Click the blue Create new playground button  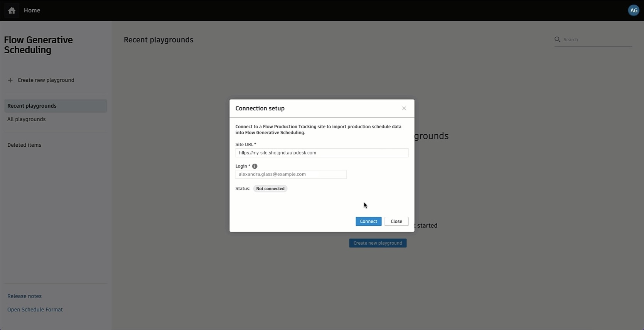(378, 243)
